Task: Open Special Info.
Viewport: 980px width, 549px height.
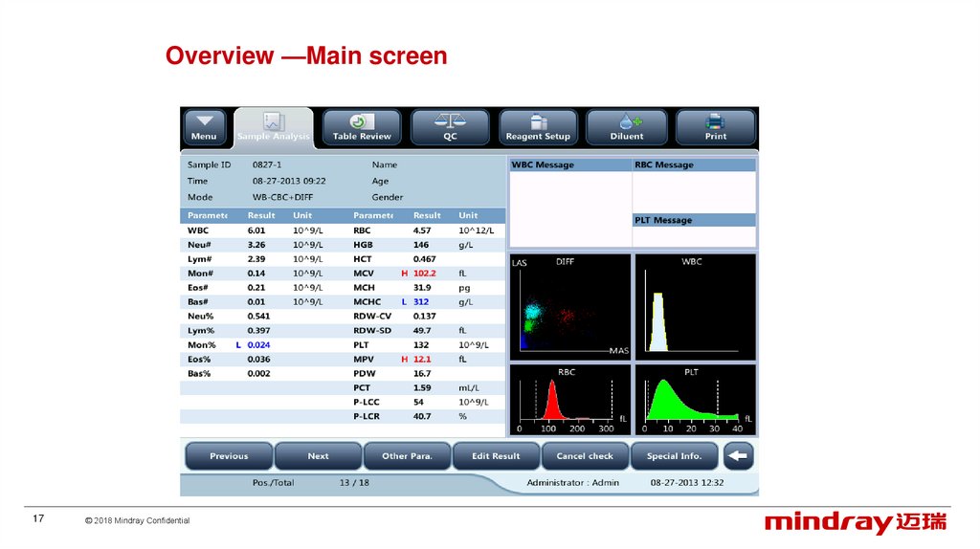Action: pyautogui.click(x=674, y=456)
